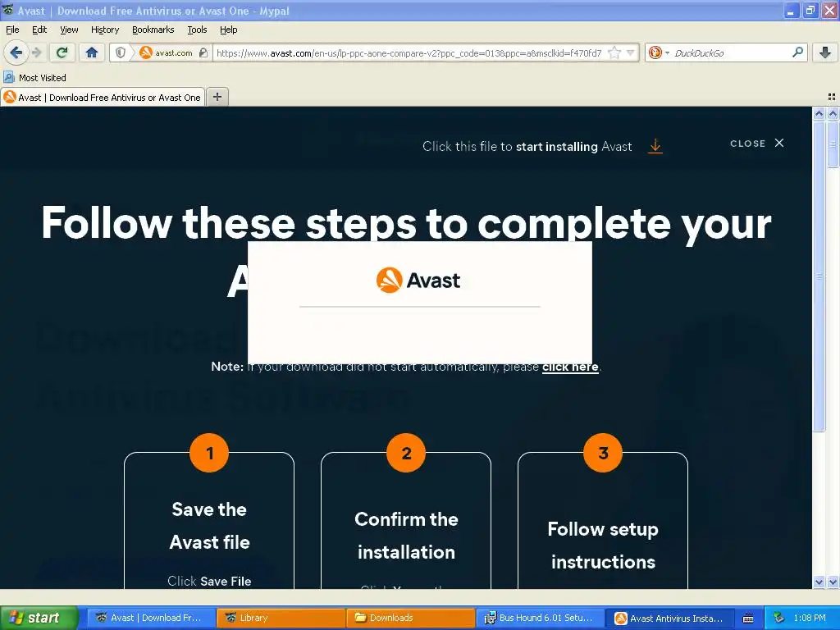Click the 'Save the Avast file' step heading
Image resolution: width=840 pixels, height=630 pixels.
[209, 526]
